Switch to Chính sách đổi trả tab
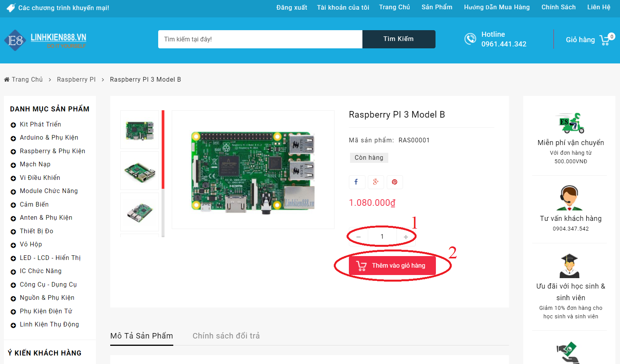620x364 pixels. click(226, 336)
